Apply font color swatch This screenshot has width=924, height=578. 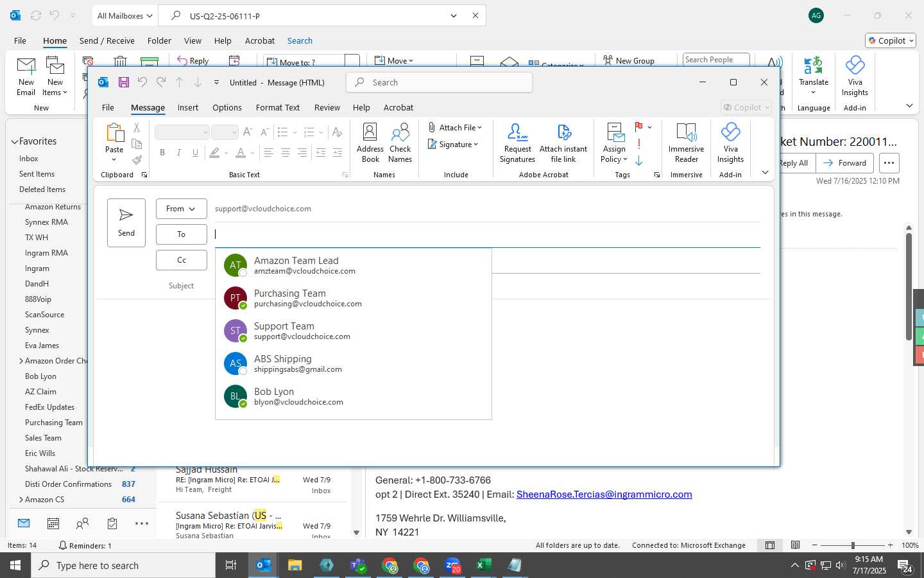(241, 153)
